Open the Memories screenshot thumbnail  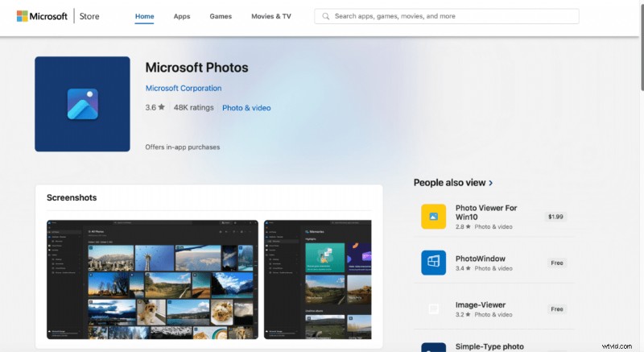click(317, 280)
